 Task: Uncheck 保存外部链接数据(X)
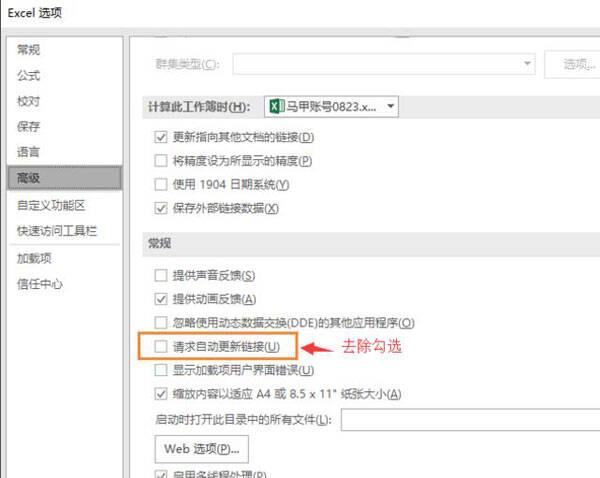pyautogui.click(x=161, y=208)
